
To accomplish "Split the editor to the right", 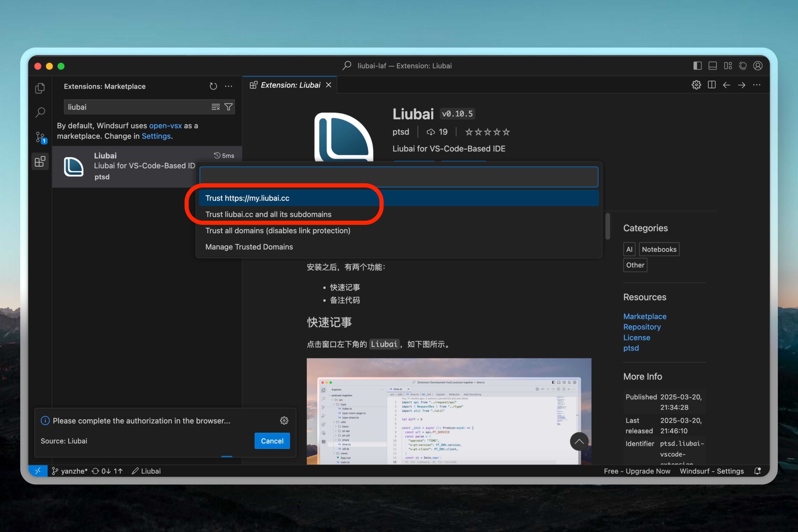I will [712, 85].
